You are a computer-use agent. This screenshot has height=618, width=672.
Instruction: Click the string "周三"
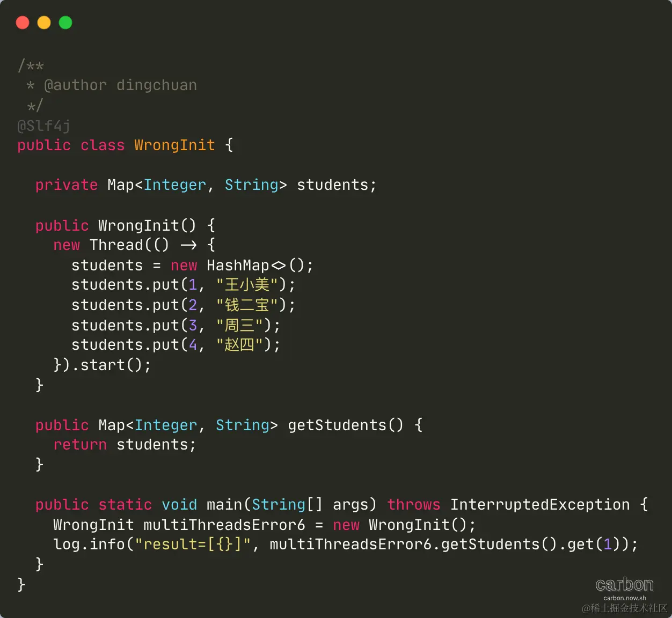pos(239,326)
